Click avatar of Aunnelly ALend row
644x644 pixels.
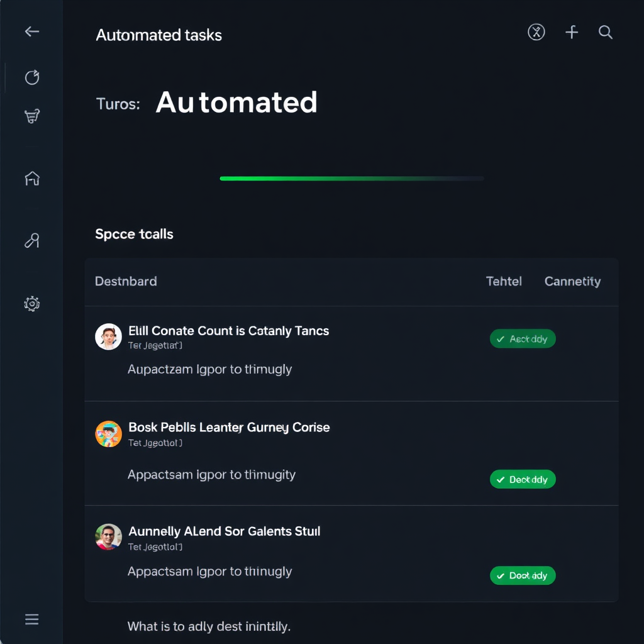click(x=108, y=537)
